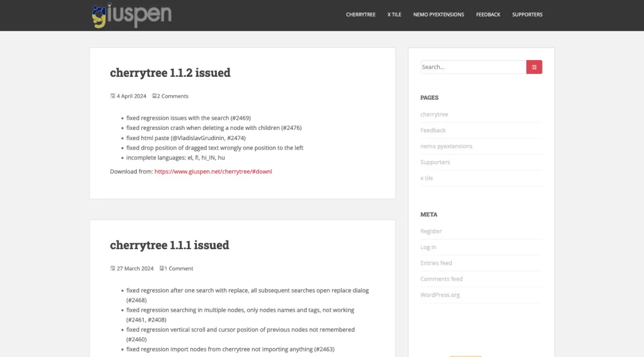Open cherrytree page in sidebar Pages
The image size is (644, 357).
pos(434,114)
